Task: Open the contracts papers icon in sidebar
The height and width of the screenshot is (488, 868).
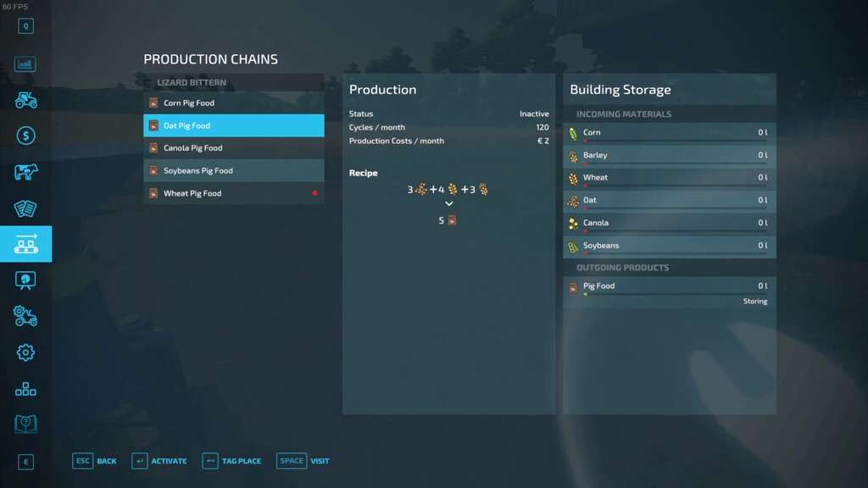Action: point(25,208)
